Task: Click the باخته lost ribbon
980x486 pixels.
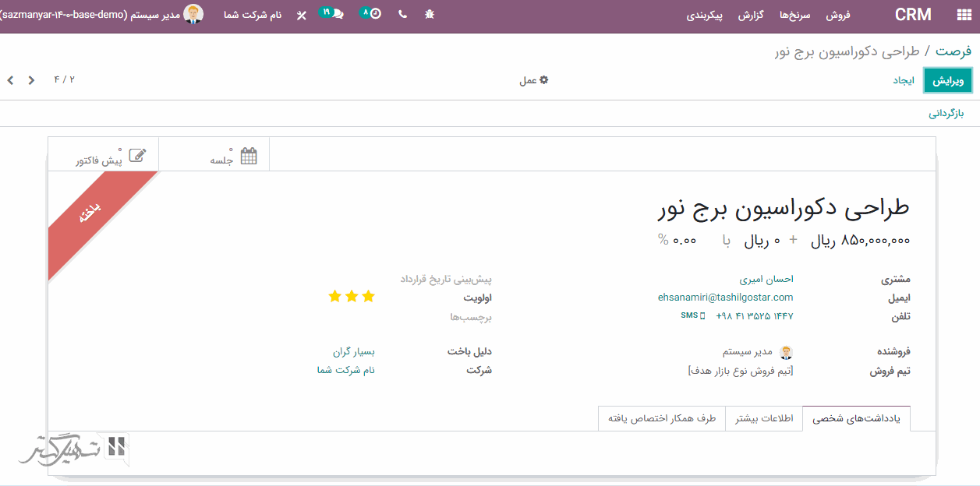Action: coord(90,213)
